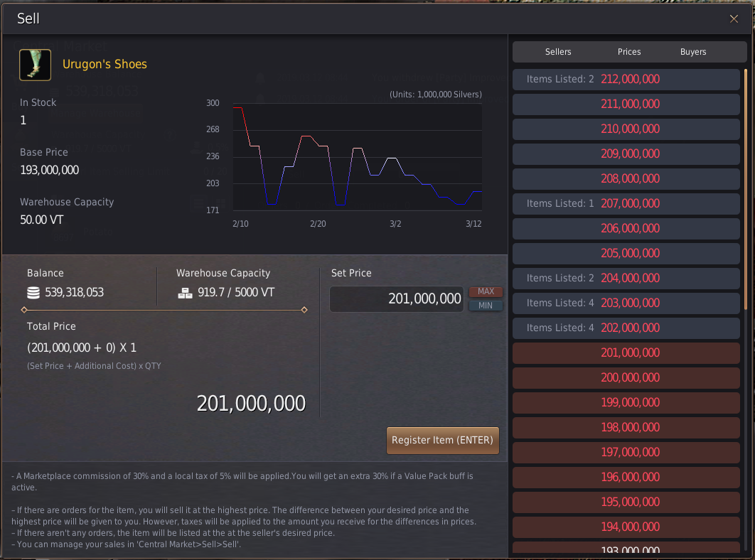Select the 195,000,000 price row
Viewport: 755px width, 560px height.
626,502
